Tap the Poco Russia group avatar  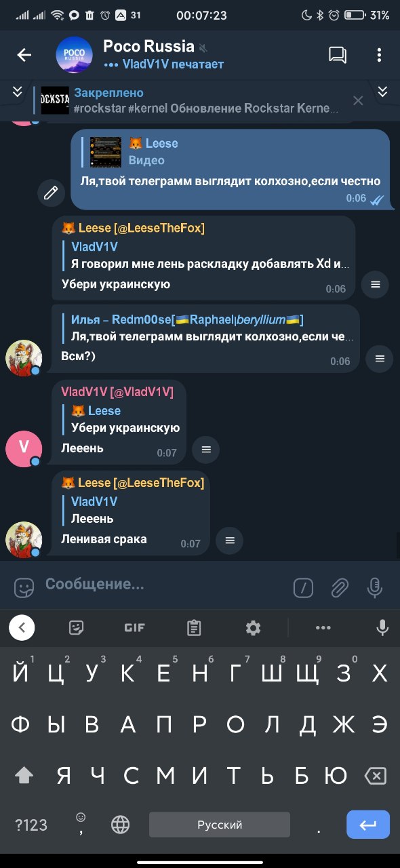74,55
